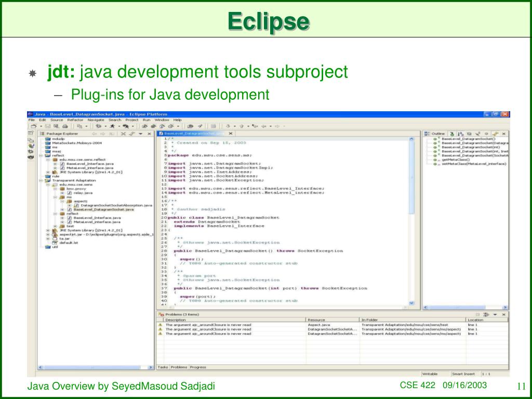Close the BaseLevel_DatagramSocket editor tab

tap(231, 134)
